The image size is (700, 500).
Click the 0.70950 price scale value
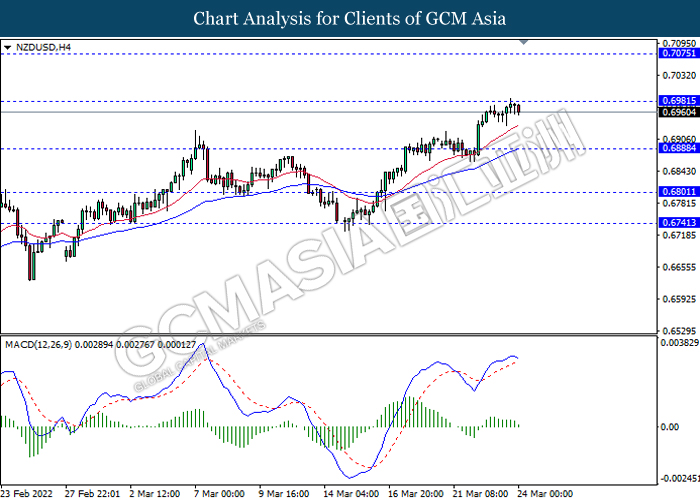point(679,44)
